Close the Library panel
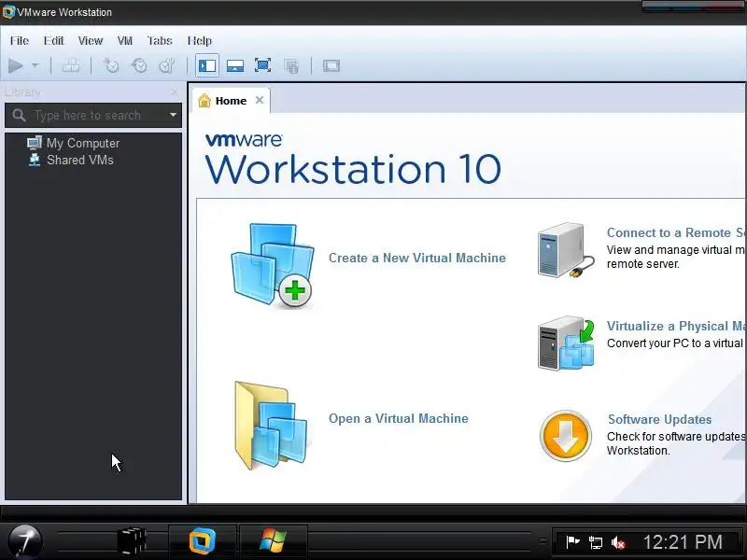The height and width of the screenshot is (560, 747). click(x=175, y=91)
